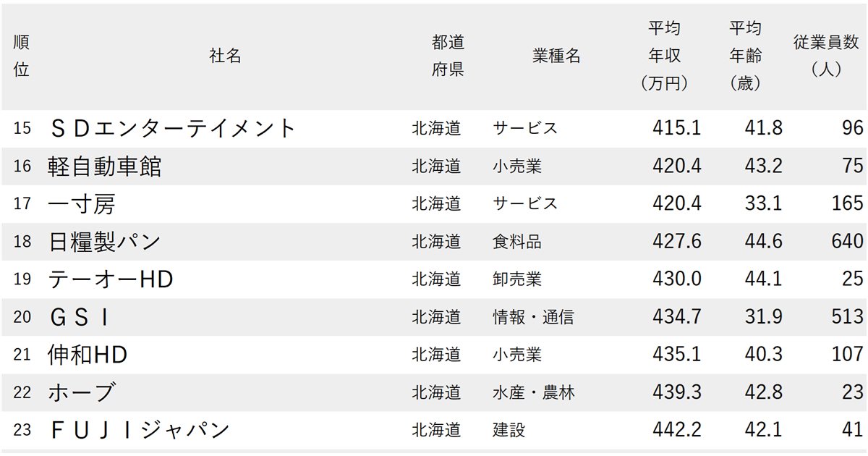Screen dimensions: 868x456
Task: Click the 一寸房 company name
Action: click(x=81, y=204)
